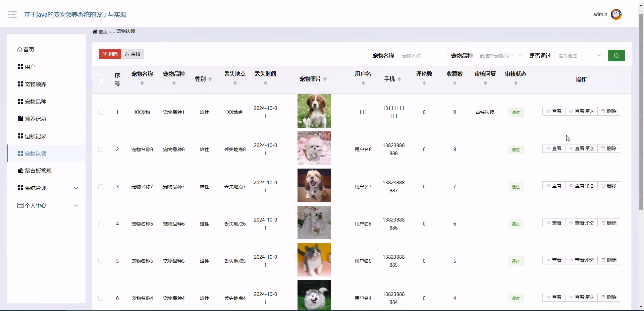This screenshot has width=644, height=311.
Task: Open 宠物认领 in the sidebar
Action: [x=46, y=153]
